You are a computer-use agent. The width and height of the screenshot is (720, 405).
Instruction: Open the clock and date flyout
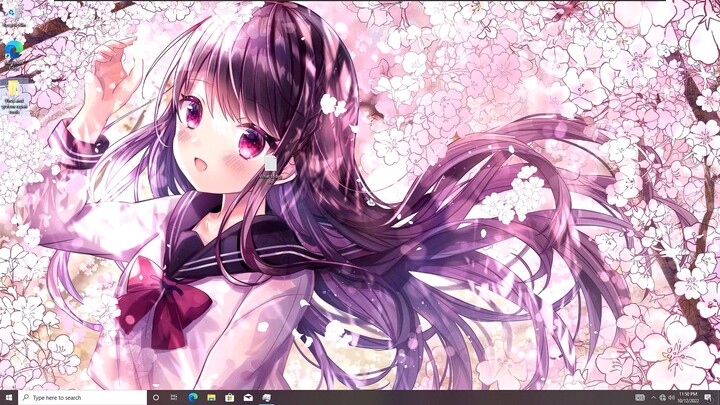coord(688,397)
